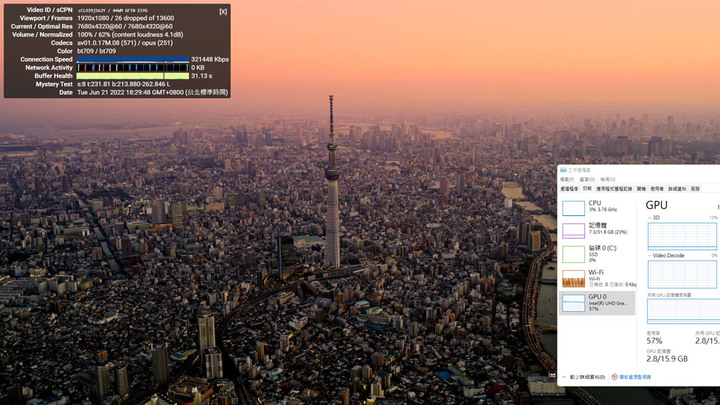
Task: Click the Date value 'Tue Jun 21 2022'
Action: (102, 92)
